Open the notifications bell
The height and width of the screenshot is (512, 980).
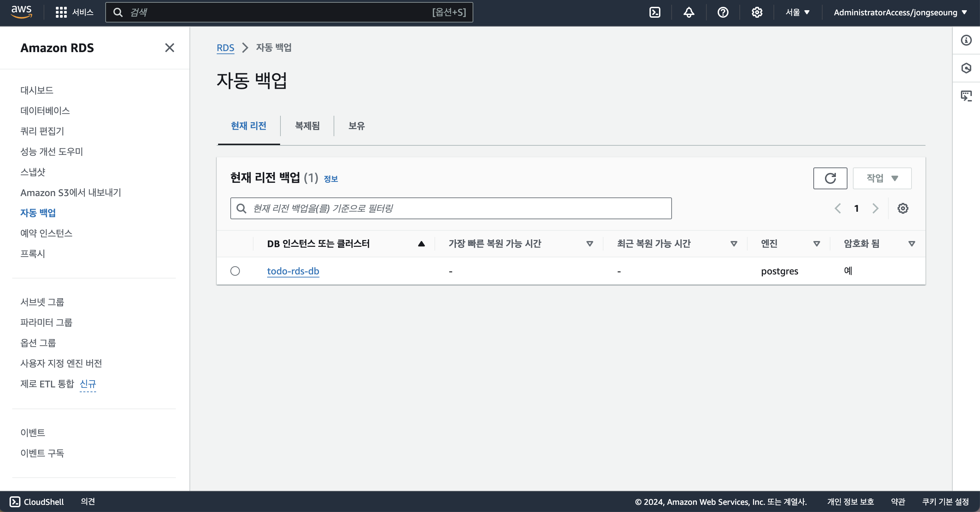click(x=689, y=13)
